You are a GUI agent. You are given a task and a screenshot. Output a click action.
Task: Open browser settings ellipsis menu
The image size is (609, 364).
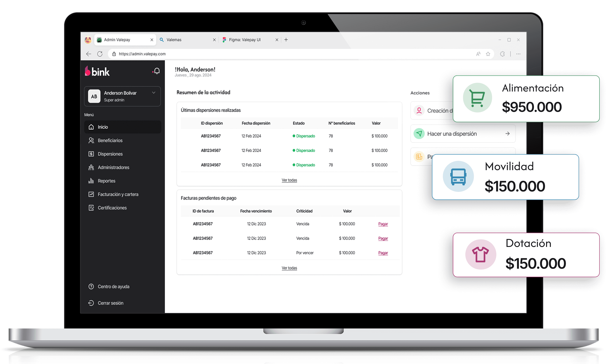point(518,54)
